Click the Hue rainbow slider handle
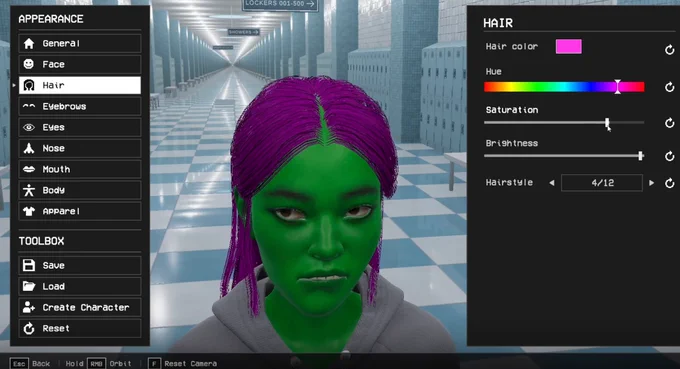Image resolution: width=680 pixels, height=369 pixels. click(x=618, y=87)
